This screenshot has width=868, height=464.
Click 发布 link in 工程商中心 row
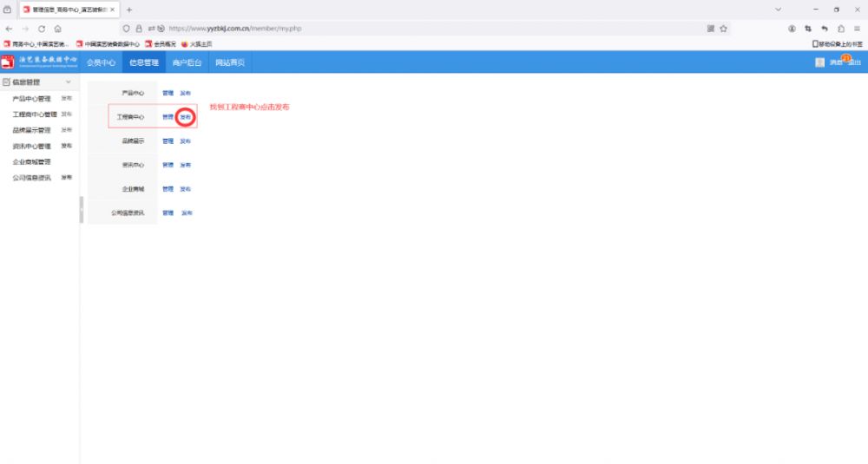click(x=185, y=117)
